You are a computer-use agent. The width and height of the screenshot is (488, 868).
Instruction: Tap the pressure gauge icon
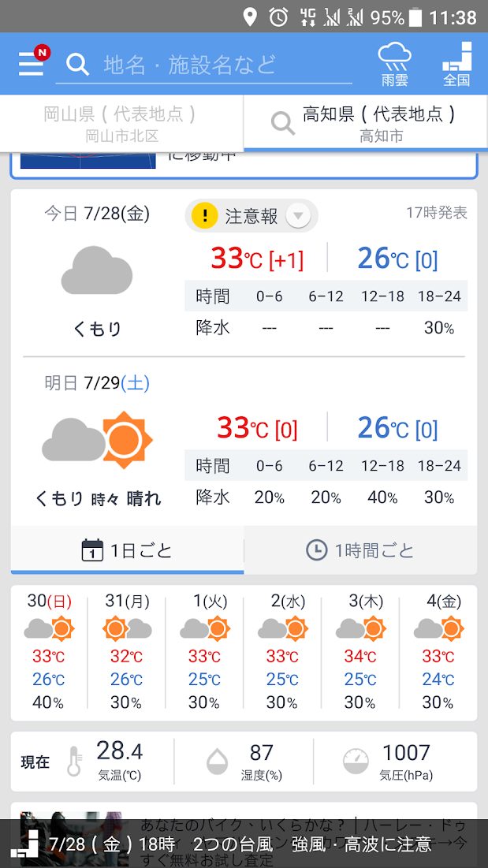[356, 762]
